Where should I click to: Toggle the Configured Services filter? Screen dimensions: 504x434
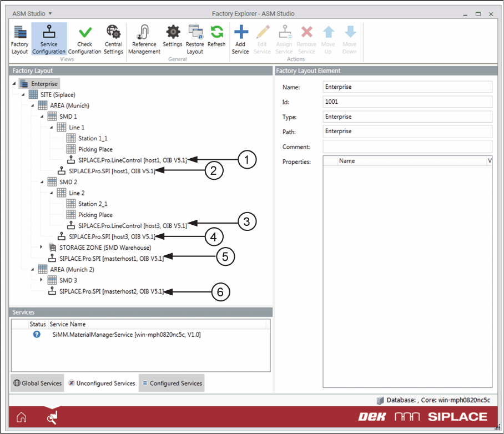click(172, 383)
